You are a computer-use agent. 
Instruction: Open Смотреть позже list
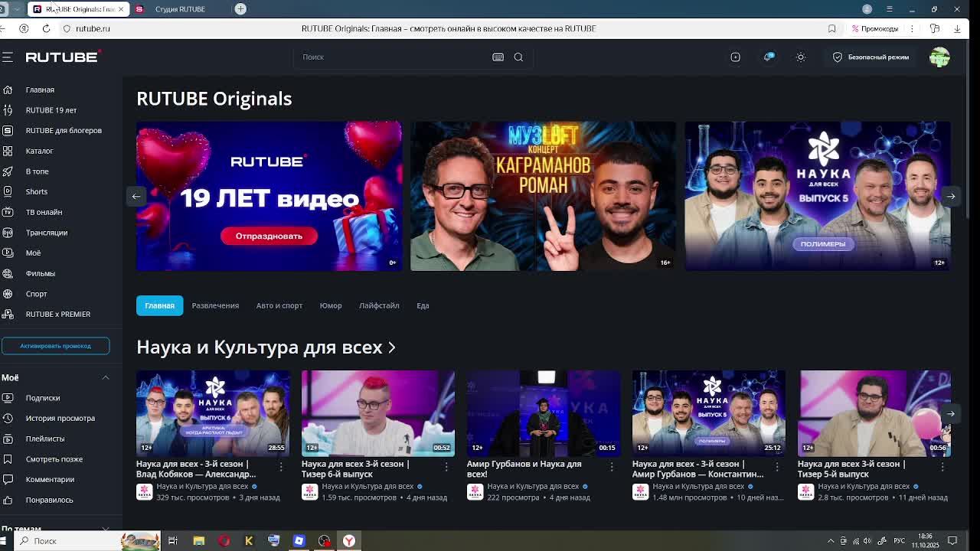click(x=54, y=459)
